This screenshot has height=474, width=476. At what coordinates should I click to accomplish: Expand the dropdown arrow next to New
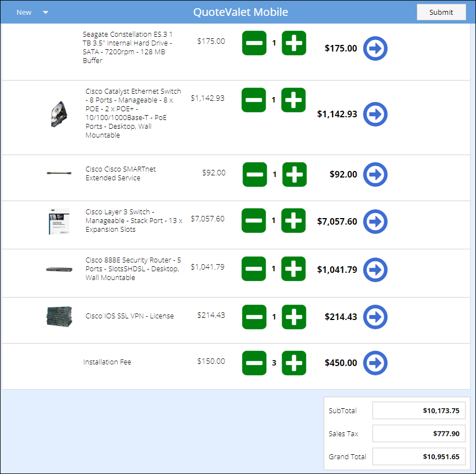point(45,13)
